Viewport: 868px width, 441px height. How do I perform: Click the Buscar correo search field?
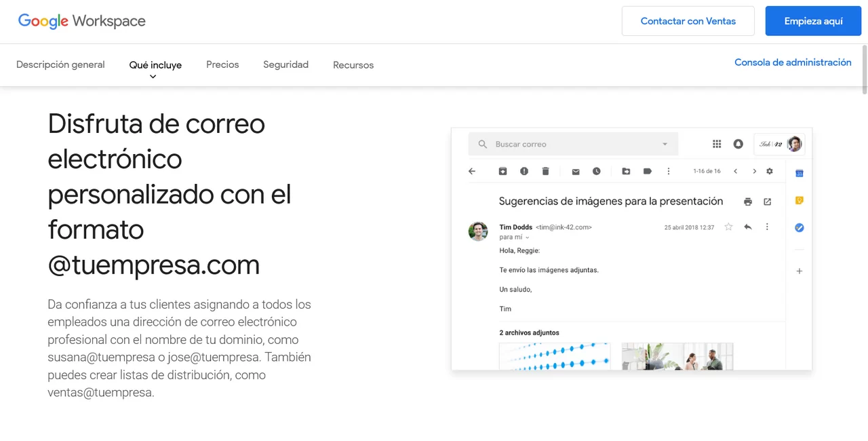(573, 144)
